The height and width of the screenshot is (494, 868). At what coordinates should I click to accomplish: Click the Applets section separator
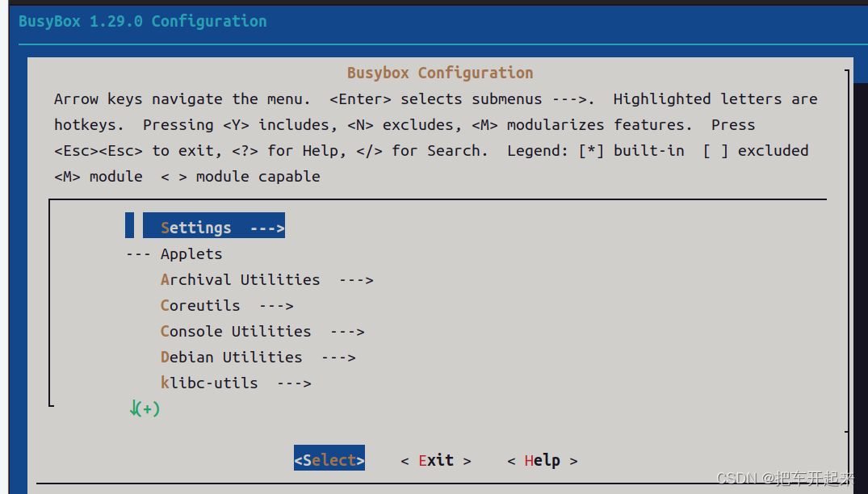(x=174, y=254)
